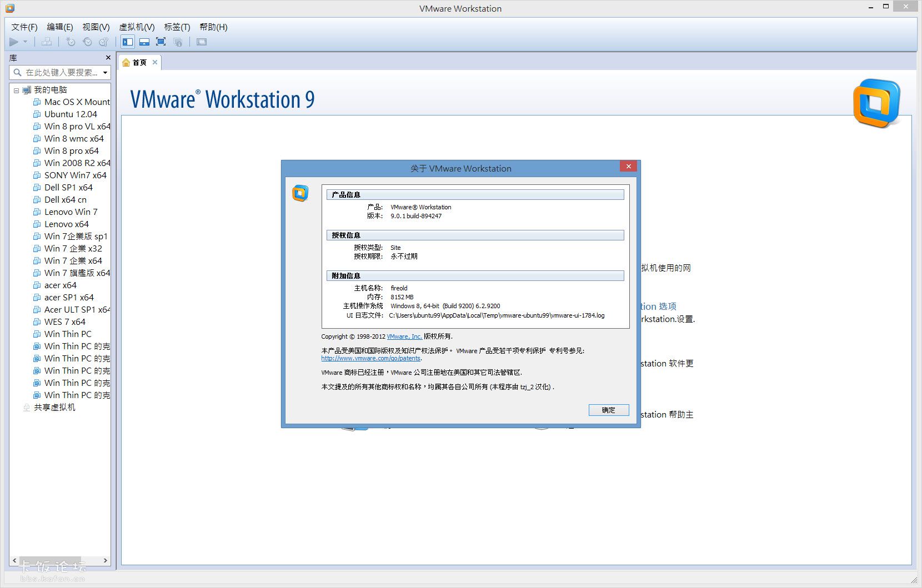Open the 虚拟机(V) menu
This screenshot has width=922, height=588.
pyautogui.click(x=137, y=27)
